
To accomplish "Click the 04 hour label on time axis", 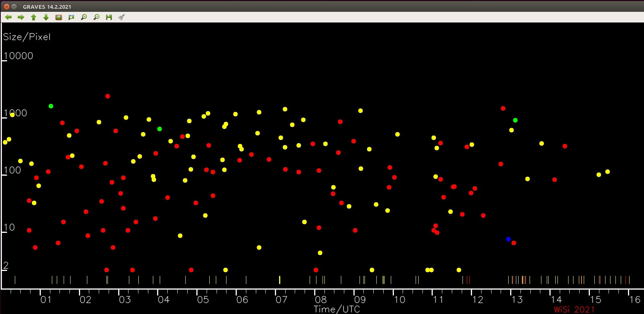I will [x=164, y=300].
